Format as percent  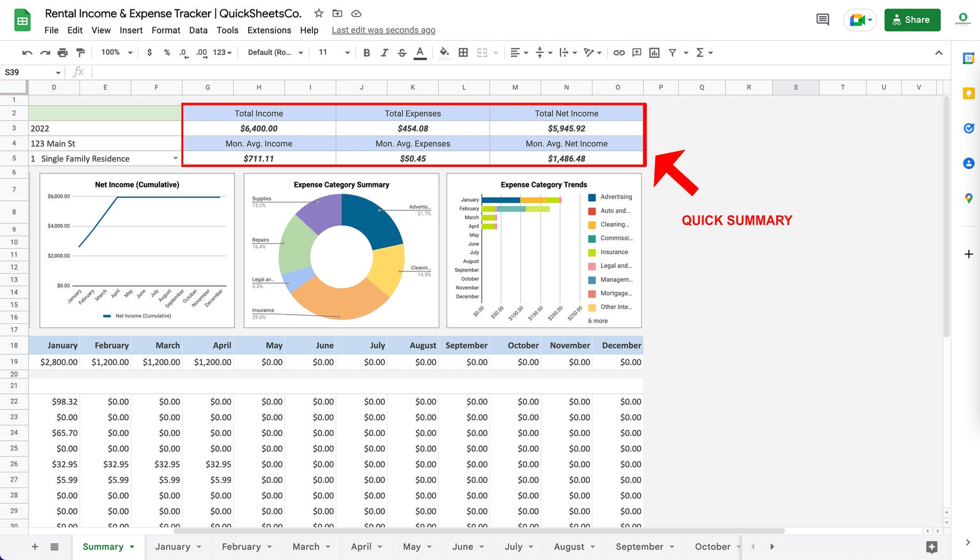coord(167,52)
